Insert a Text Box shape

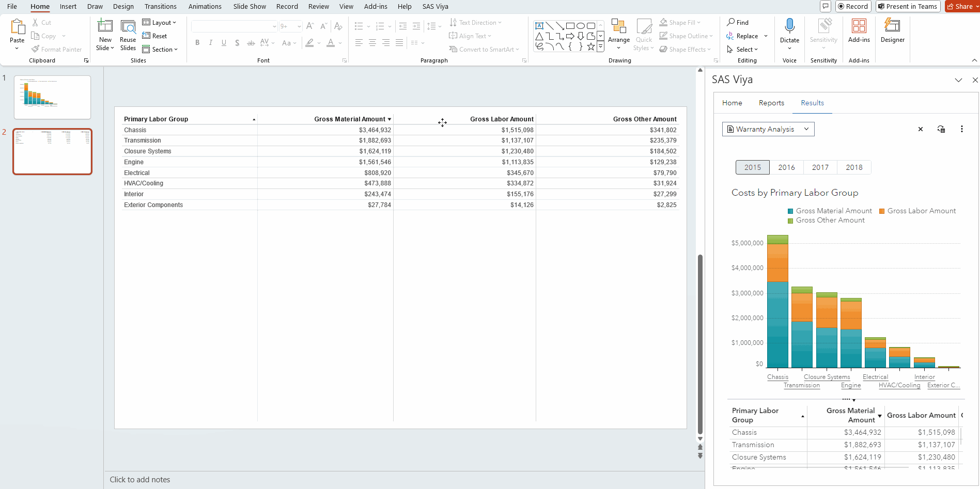pyautogui.click(x=539, y=25)
